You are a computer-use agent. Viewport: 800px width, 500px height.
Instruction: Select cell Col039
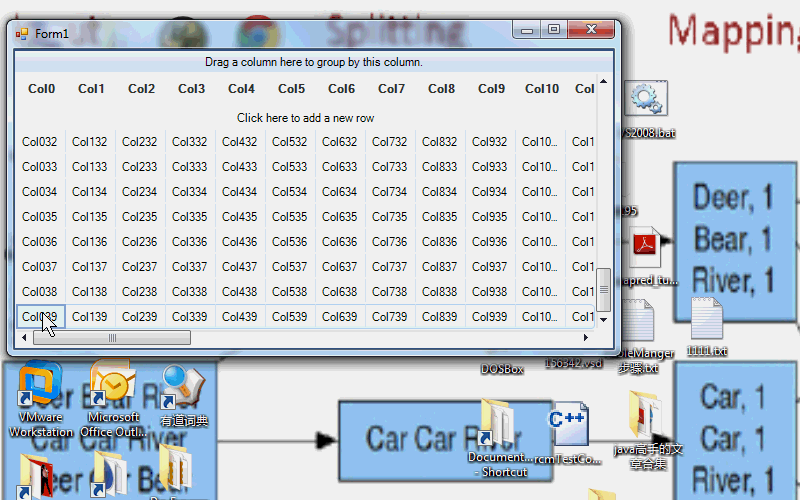40,316
